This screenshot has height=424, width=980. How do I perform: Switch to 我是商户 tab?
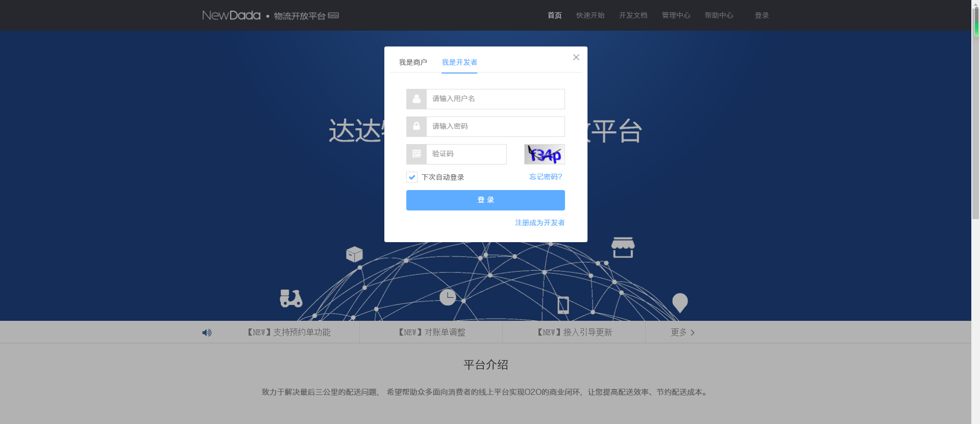pos(413,62)
